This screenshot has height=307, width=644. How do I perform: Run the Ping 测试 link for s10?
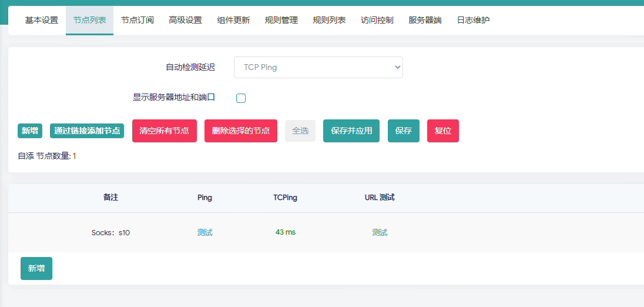coord(204,232)
